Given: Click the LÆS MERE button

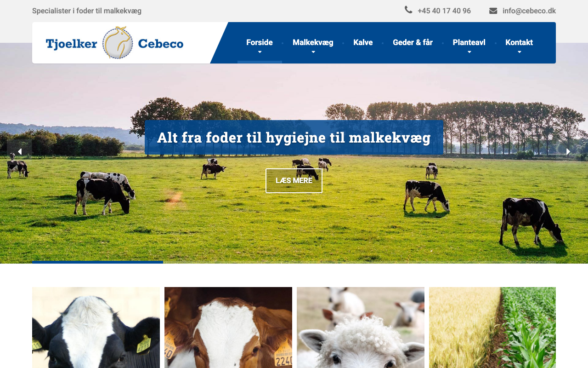Looking at the screenshot, I should (x=294, y=181).
